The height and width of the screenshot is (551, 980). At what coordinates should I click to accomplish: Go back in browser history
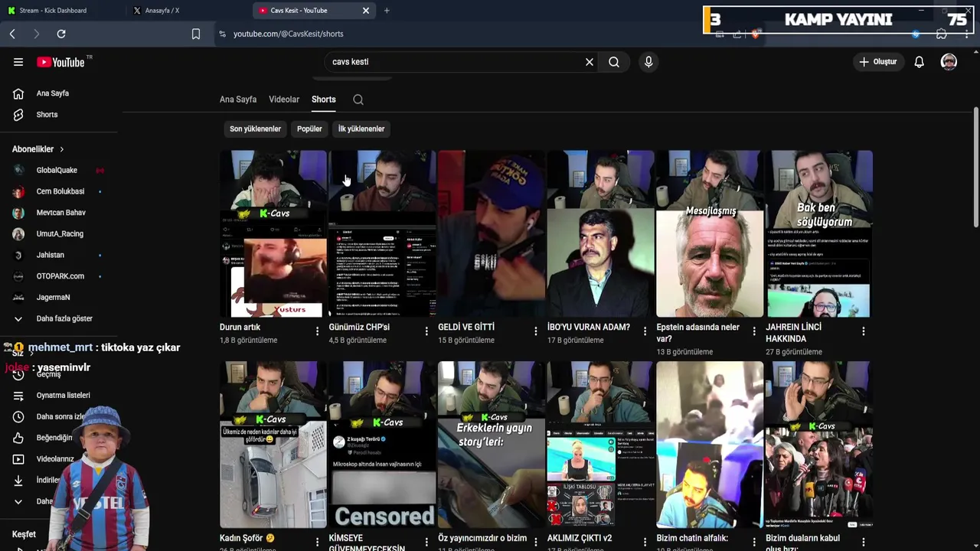(x=12, y=34)
